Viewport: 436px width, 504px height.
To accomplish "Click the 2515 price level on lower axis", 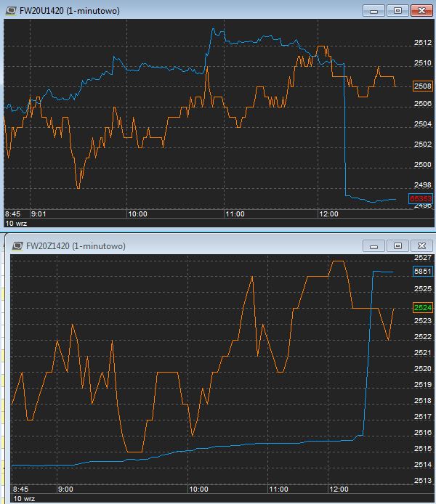I will pyautogui.click(x=423, y=448).
